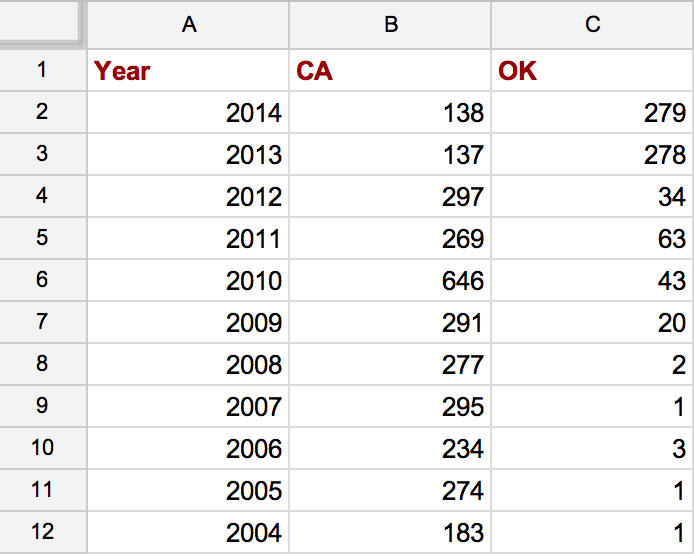This screenshot has width=694, height=554.
Task: Select column B header
Action: 390,24
